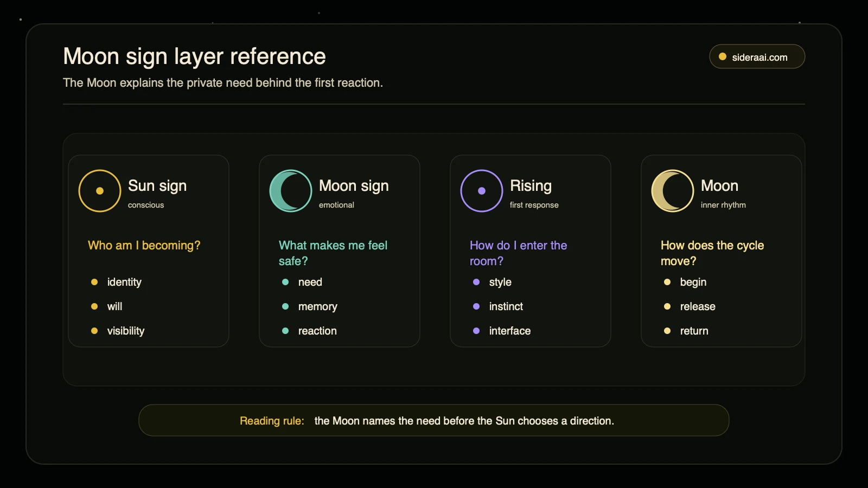Click the 'emotional' label under Moon sign
The width and height of the screenshot is (868, 488).
point(336,205)
